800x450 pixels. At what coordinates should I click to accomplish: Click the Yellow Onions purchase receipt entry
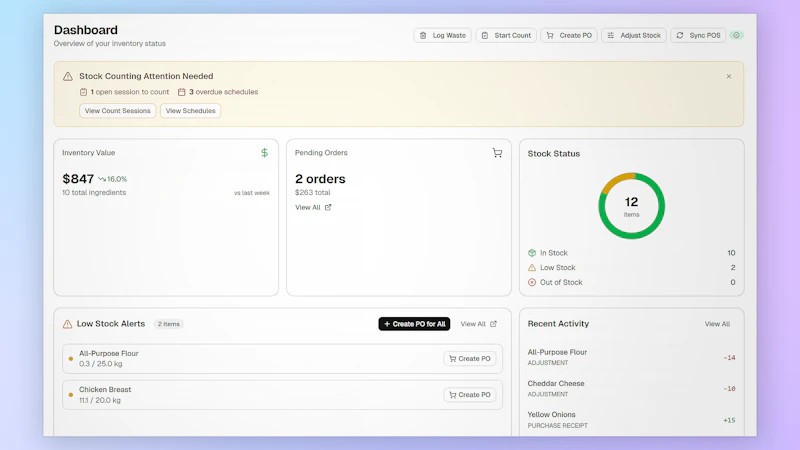tap(632, 419)
